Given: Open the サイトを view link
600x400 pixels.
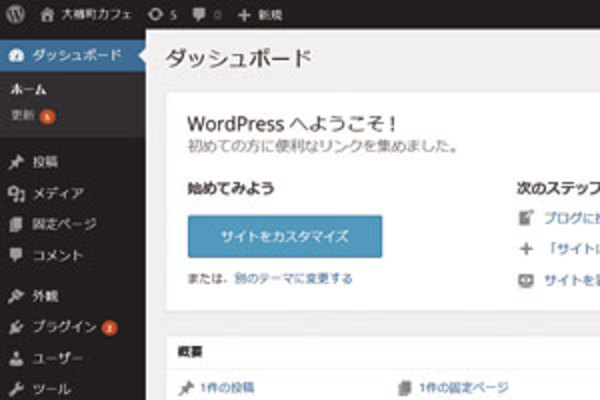Looking at the screenshot, I should coord(572,280).
